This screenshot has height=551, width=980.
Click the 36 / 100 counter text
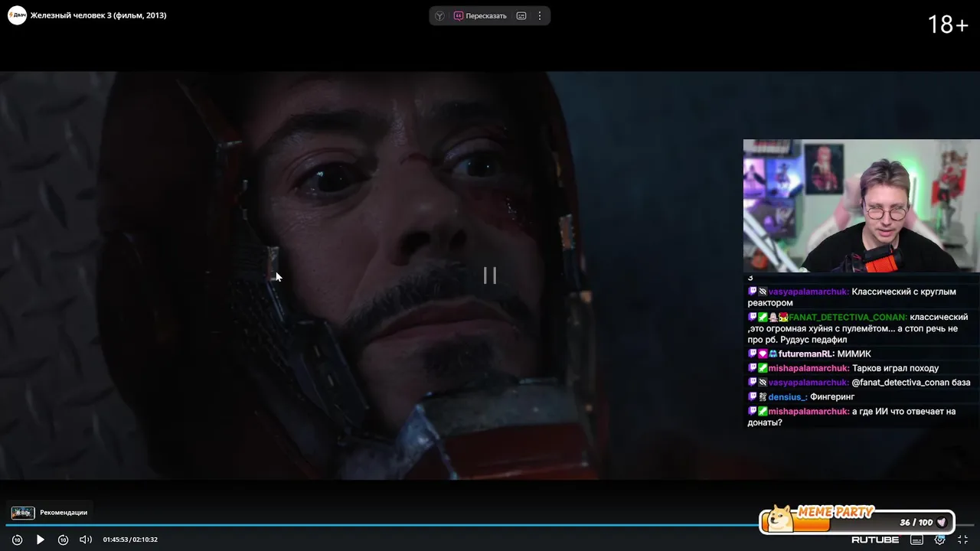pos(916,523)
